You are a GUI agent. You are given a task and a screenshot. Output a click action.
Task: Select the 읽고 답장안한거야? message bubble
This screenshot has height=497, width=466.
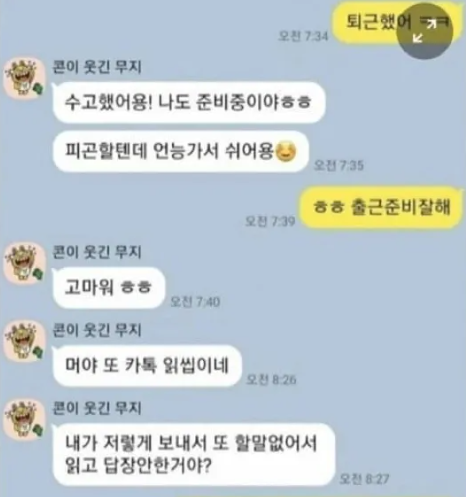point(194,454)
